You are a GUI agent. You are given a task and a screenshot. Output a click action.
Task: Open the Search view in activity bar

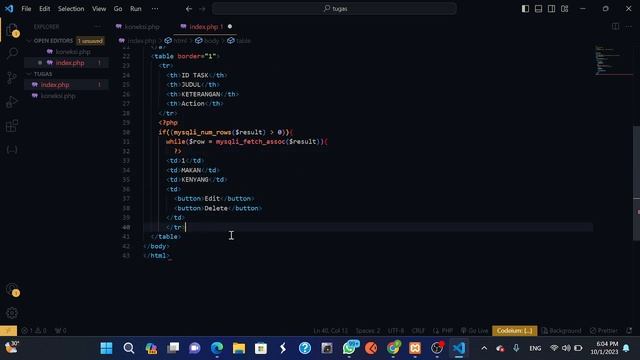coord(12,53)
